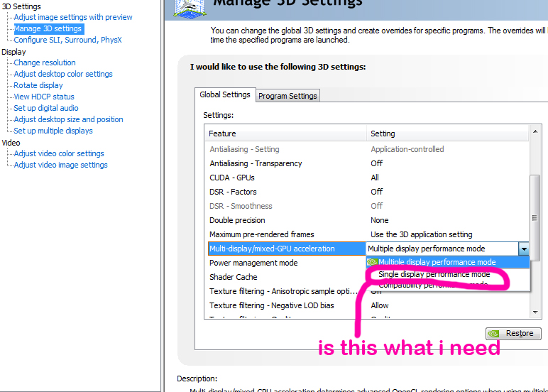548x392 pixels.
Task: Click the Allow value for Negative LOD bias
Action: coord(380,305)
